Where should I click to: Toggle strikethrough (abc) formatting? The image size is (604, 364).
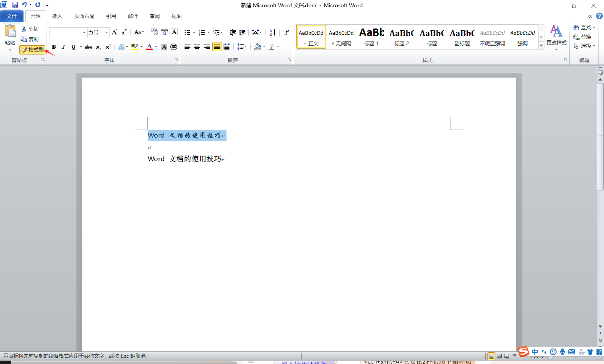[89, 47]
